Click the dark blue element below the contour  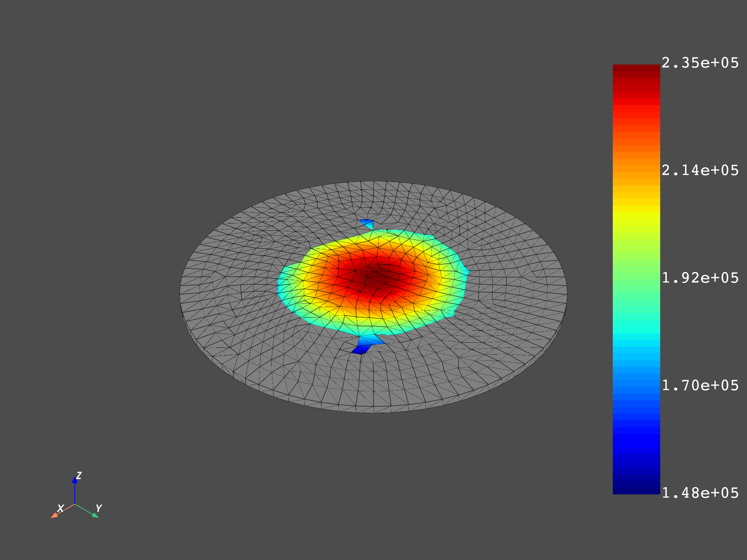point(361,349)
